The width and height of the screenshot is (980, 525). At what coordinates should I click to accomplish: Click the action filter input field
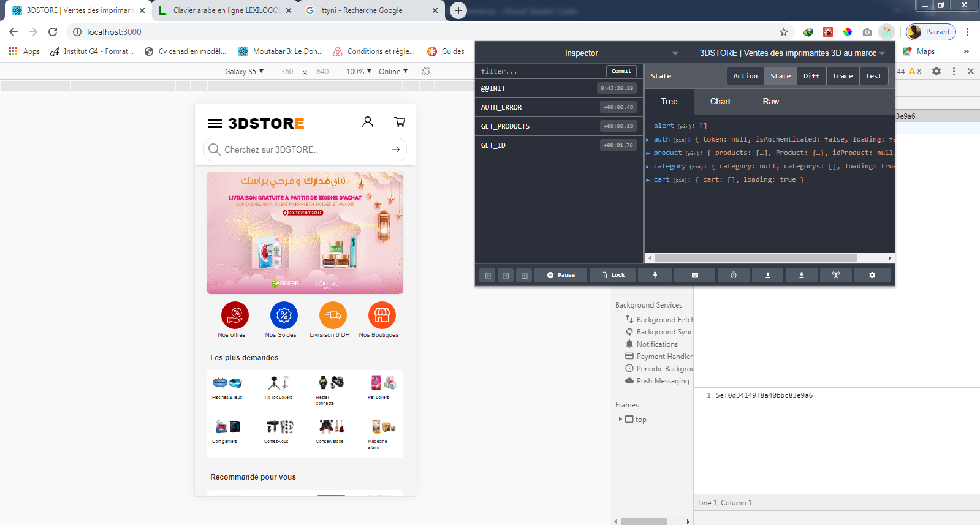click(x=539, y=71)
